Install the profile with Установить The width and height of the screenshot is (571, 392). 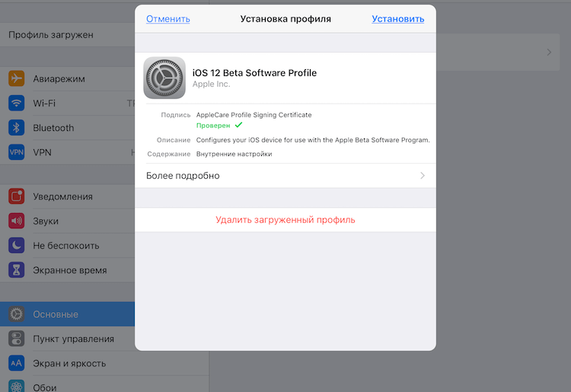pos(397,19)
